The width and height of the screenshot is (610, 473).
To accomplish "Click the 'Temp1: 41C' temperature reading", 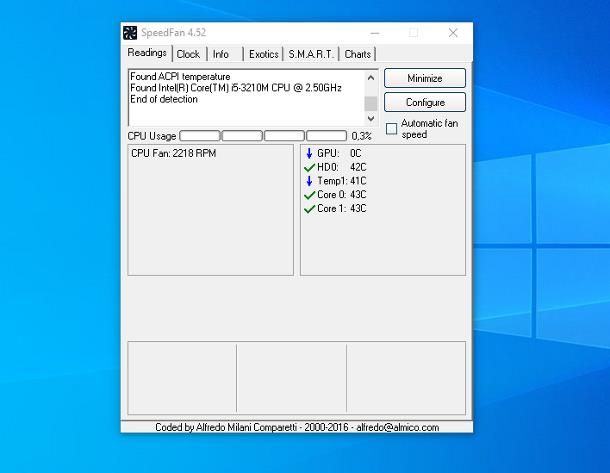I will click(342, 181).
